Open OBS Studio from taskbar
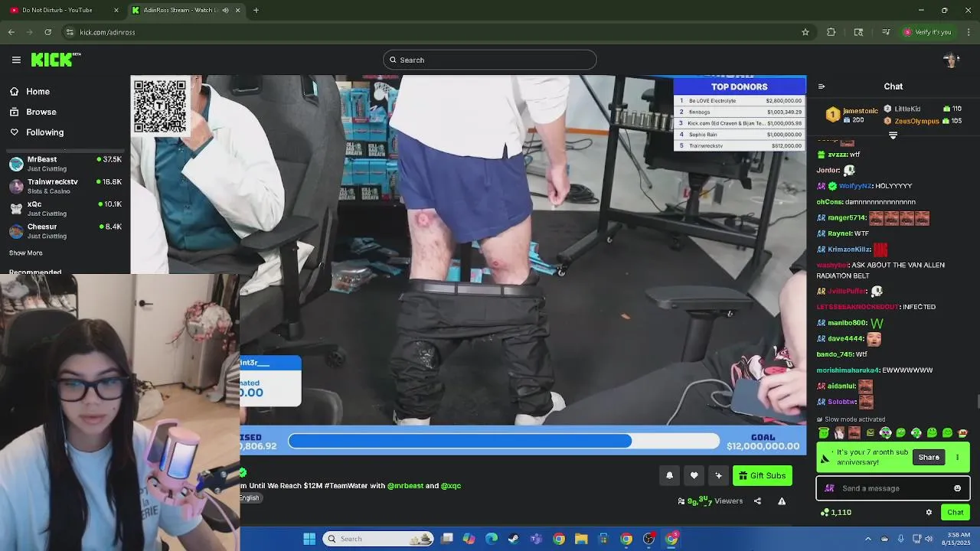The width and height of the screenshot is (980, 551). 649,539
